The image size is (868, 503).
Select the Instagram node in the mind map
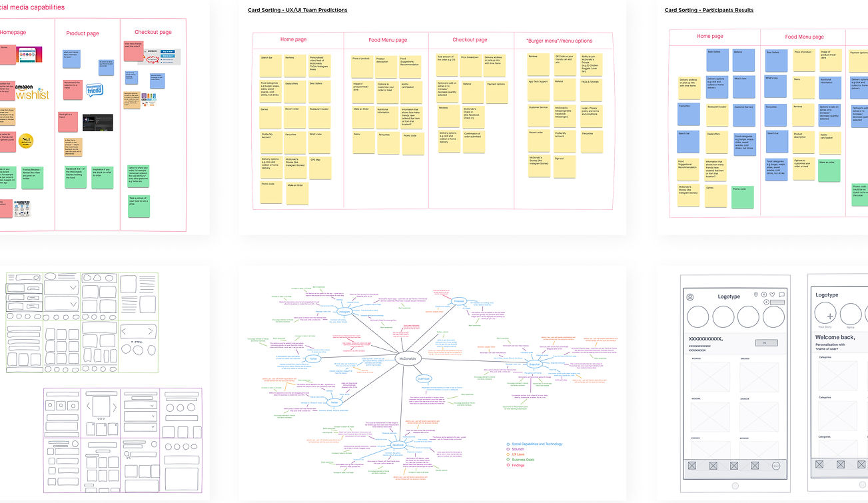click(344, 311)
